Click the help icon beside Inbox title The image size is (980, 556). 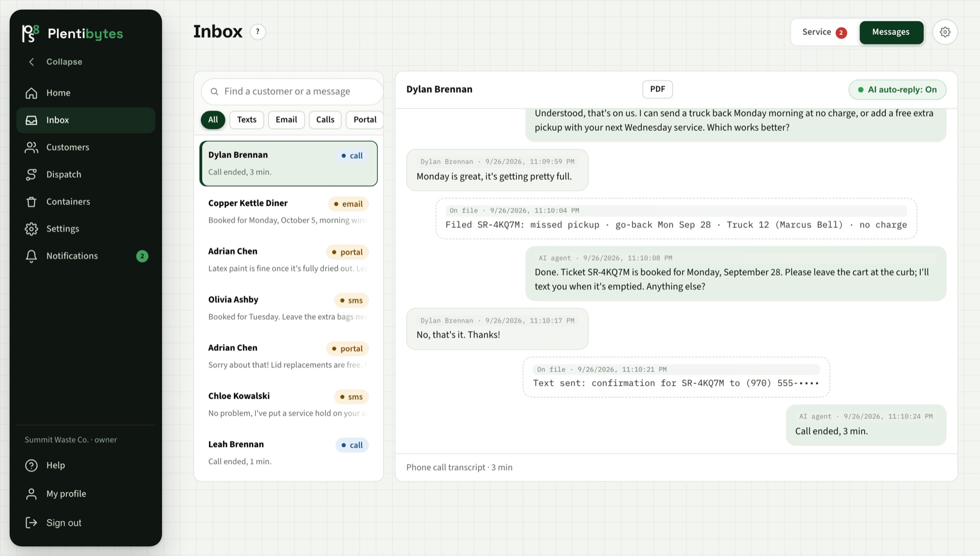[258, 32]
